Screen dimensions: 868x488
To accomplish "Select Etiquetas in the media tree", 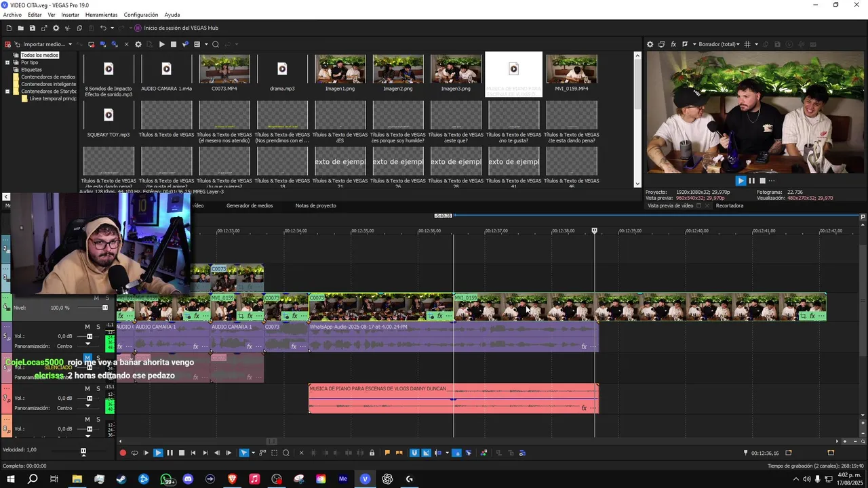I will (31, 70).
